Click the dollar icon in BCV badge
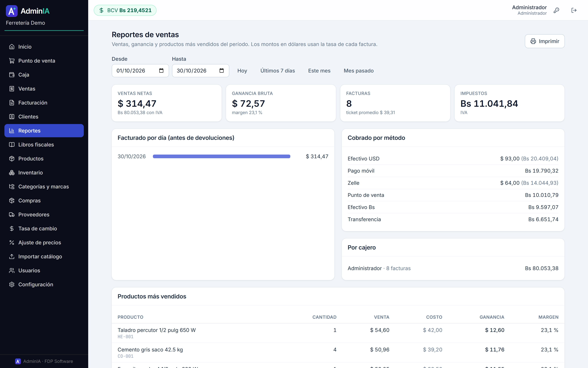The height and width of the screenshot is (368, 588). tap(101, 10)
